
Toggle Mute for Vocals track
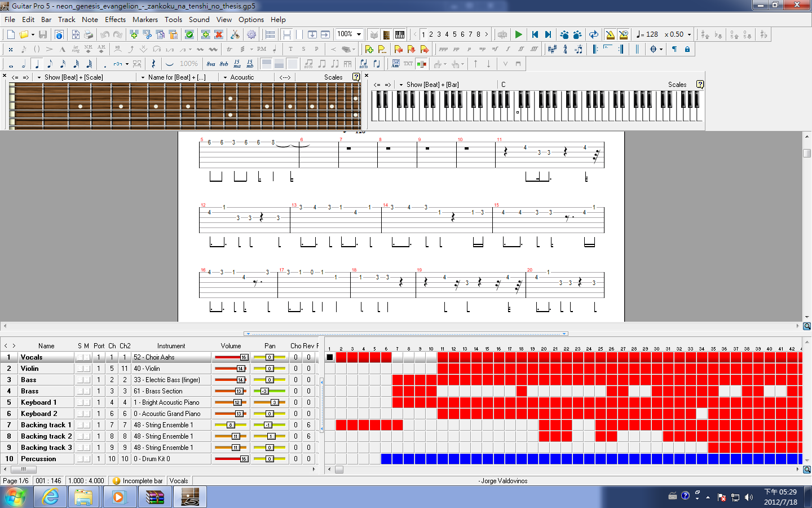[87, 357]
